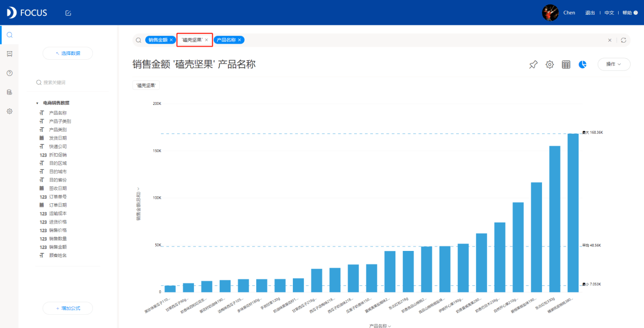Remove the 产品名称 search tag
The height and width of the screenshot is (328, 644).
tap(240, 40)
